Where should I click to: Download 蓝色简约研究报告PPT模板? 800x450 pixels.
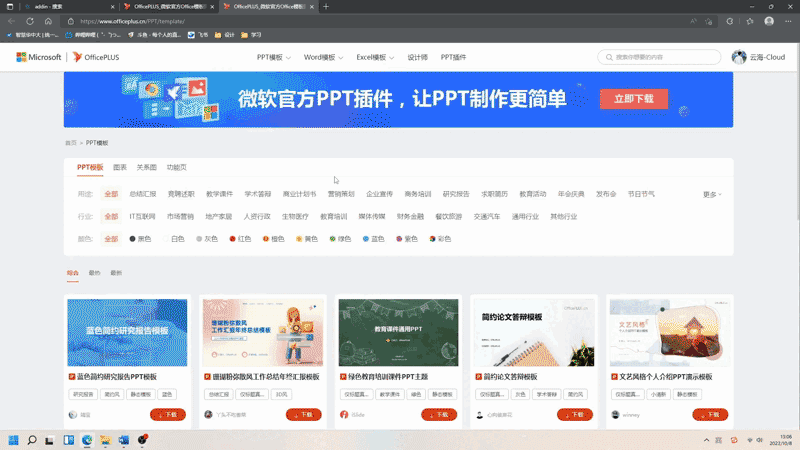click(168, 415)
